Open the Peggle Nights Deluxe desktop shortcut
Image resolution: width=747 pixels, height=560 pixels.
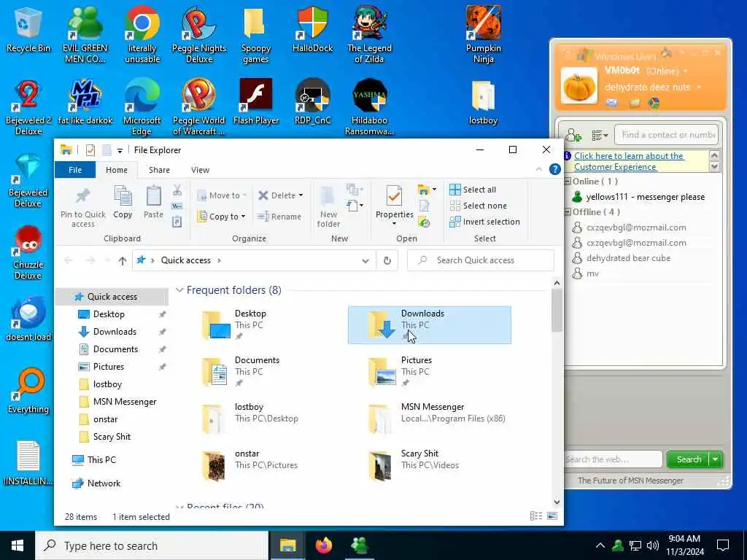click(x=198, y=34)
